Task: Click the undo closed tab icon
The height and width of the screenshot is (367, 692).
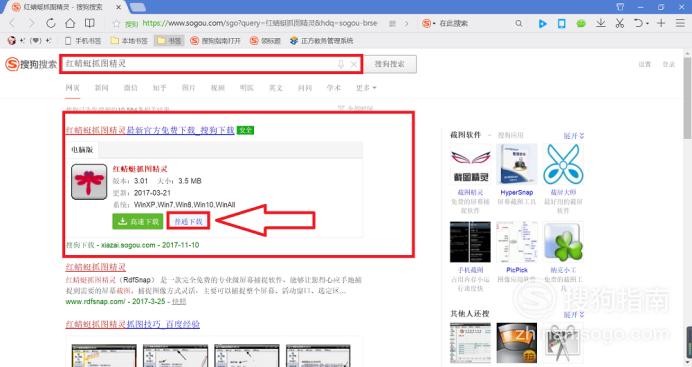Action: coord(638,23)
